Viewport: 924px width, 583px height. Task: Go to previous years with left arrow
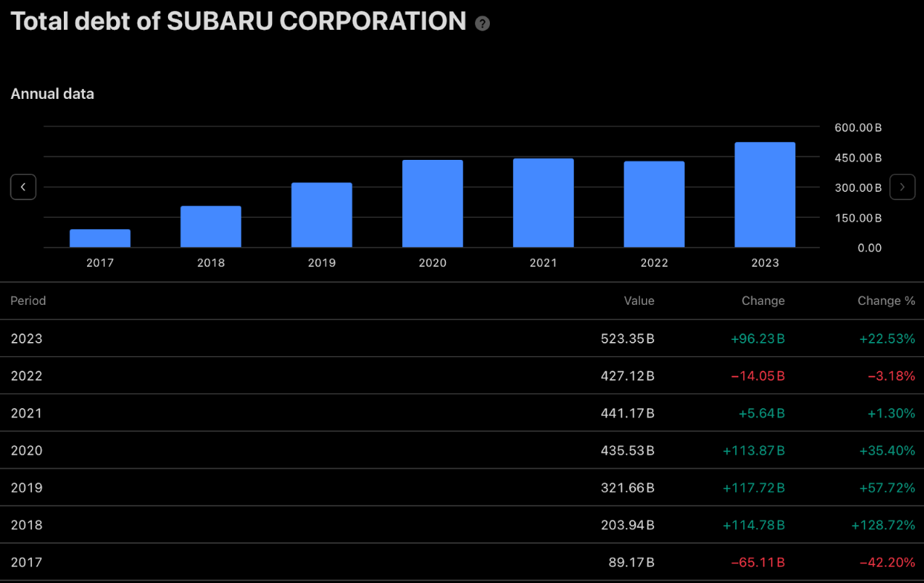(23, 187)
